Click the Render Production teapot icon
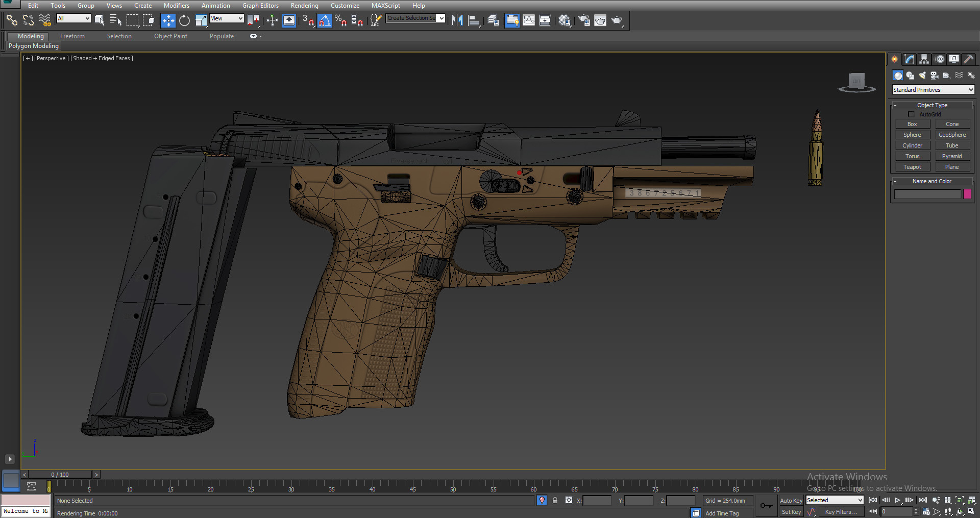 point(617,20)
